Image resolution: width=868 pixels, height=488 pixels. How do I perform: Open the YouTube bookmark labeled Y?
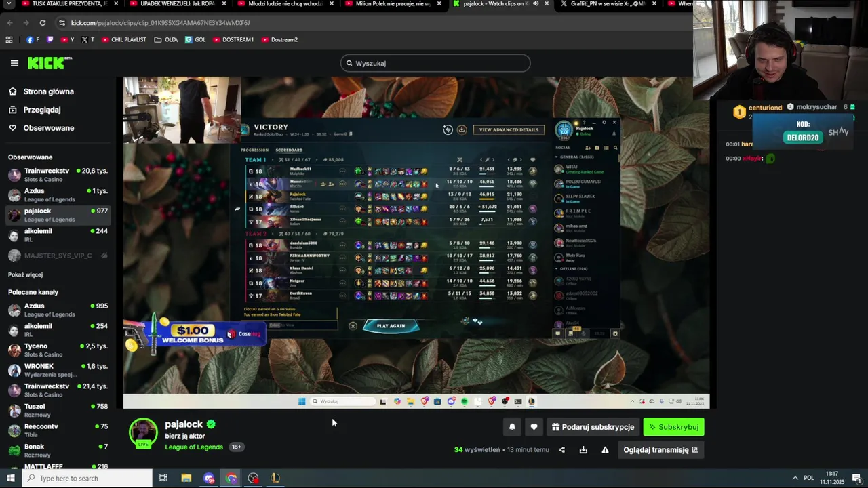(68, 39)
